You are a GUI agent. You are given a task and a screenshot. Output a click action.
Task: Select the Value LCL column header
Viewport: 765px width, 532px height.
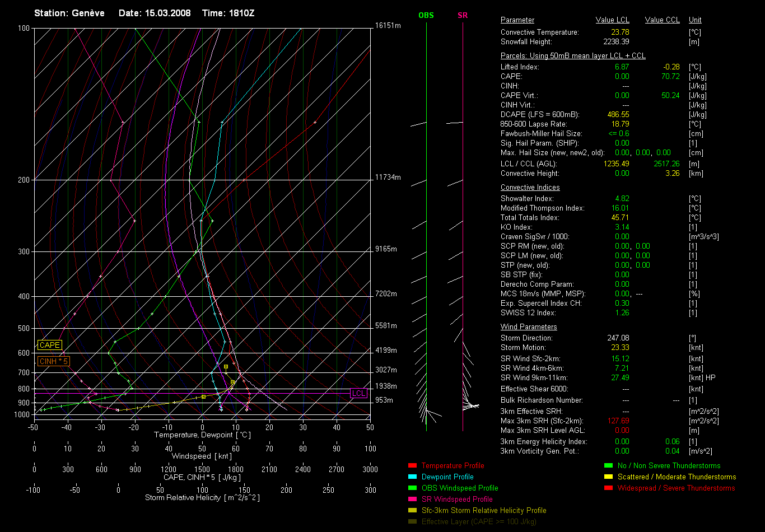613,20
